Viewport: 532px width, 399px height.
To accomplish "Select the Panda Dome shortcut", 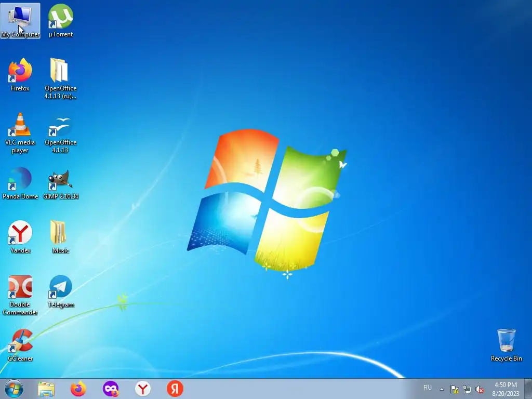I will (x=20, y=183).
